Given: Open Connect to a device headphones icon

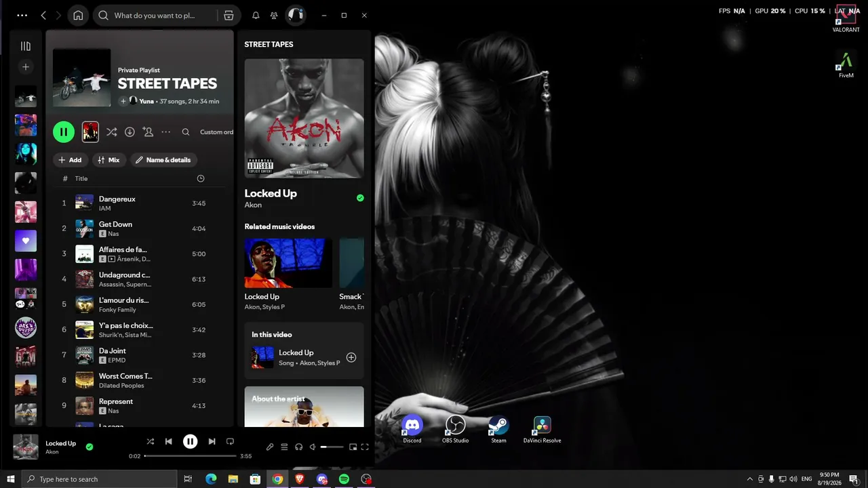Looking at the screenshot, I should pos(298,447).
